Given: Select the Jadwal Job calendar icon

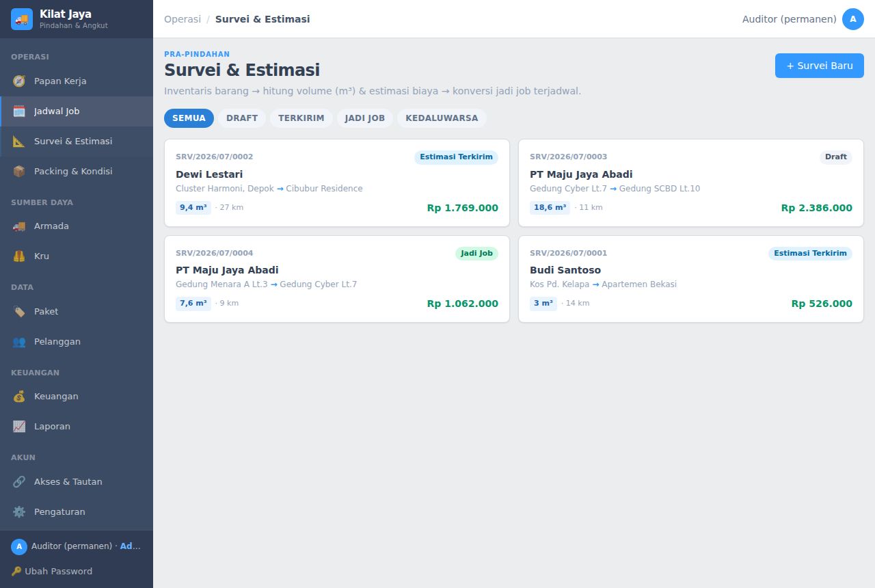Looking at the screenshot, I should (19, 111).
